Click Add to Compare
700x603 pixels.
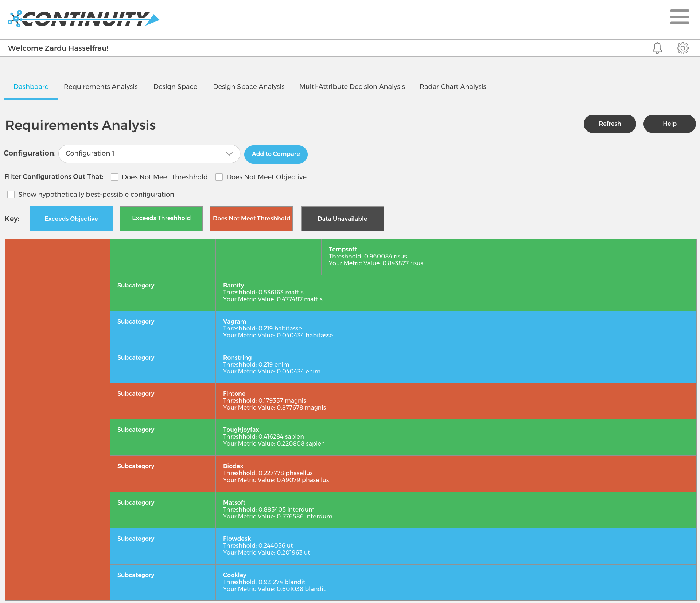pos(276,154)
